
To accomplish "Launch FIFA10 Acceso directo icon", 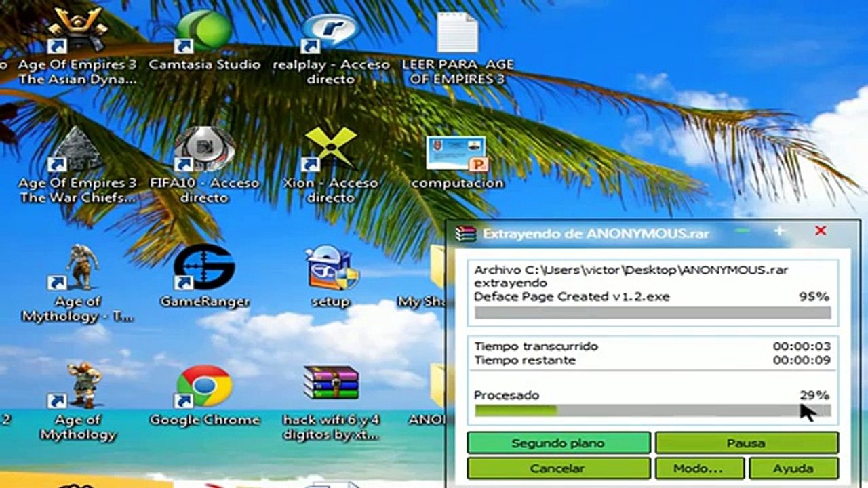I will pos(203,149).
